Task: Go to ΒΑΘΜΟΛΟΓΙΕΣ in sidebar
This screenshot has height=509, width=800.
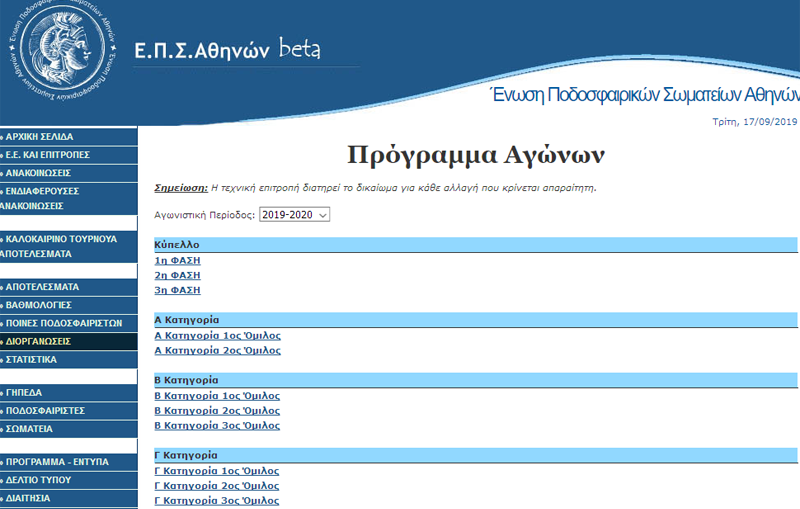Action: [x=68, y=306]
